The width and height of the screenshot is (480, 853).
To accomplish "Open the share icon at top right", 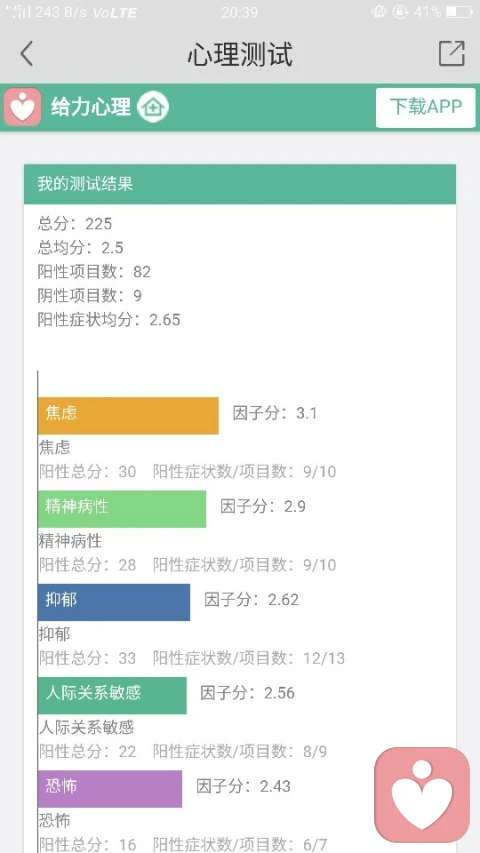I will [x=452, y=53].
